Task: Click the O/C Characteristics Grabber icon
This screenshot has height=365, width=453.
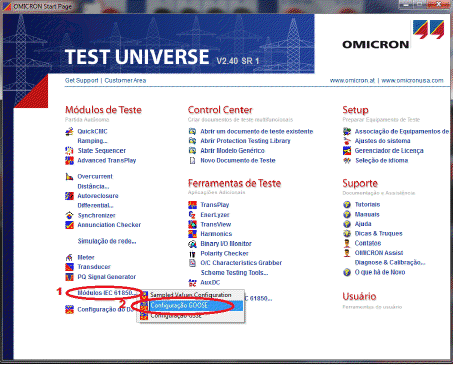Action: click(192, 263)
